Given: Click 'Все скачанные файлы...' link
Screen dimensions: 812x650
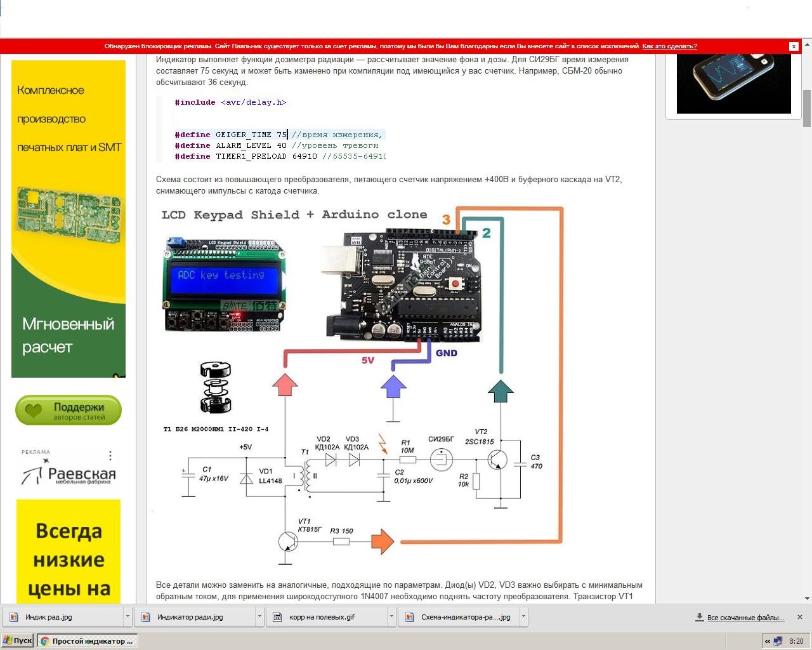Looking at the screenshot, I should pos(745,618).
